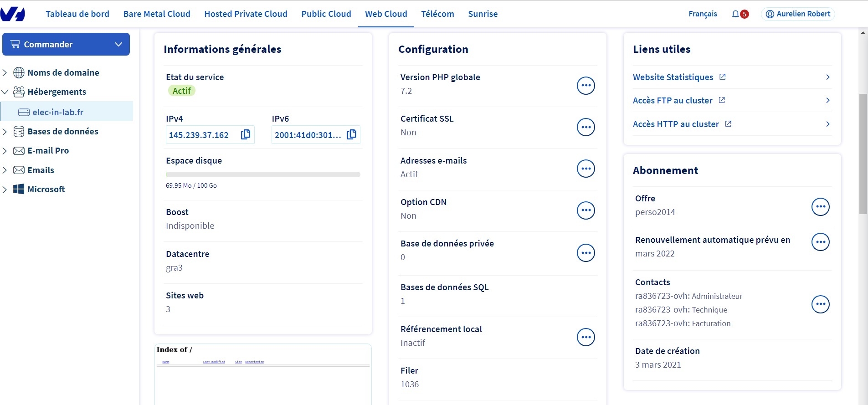Click the Index of / site preview thumbnail
This screenshot has width=868, height=405.
(x=263, y=374)
